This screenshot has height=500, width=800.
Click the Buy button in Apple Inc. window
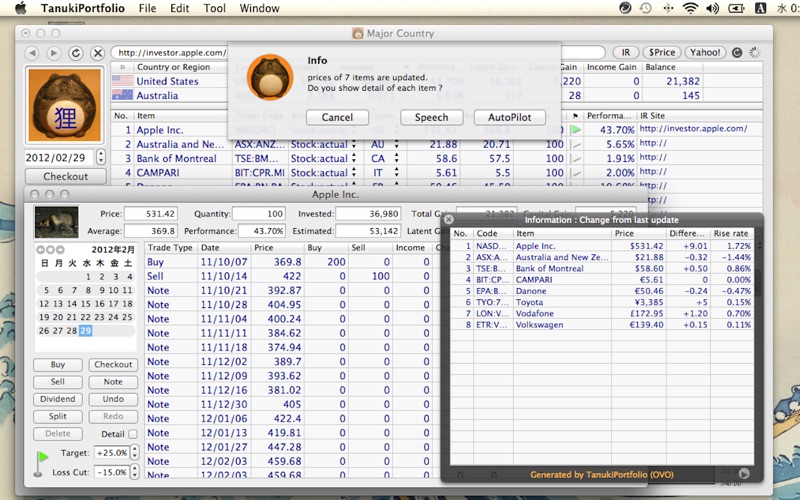58,365
